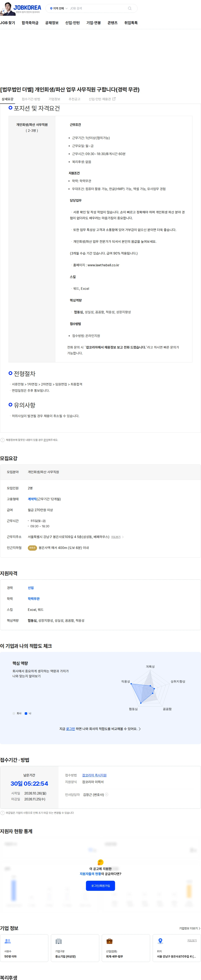Screen dimensions: 201x980
Task: Click the 사원수 people icon
Action: (x=8, y=942)
